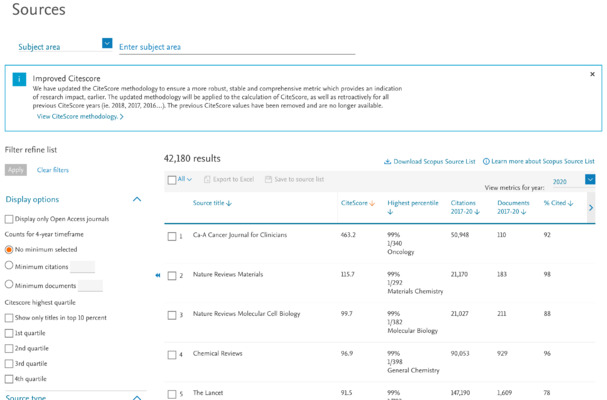This screenshot has height=400, width=607.
Task: Click the Enter subject area input field
Action: 237,47
